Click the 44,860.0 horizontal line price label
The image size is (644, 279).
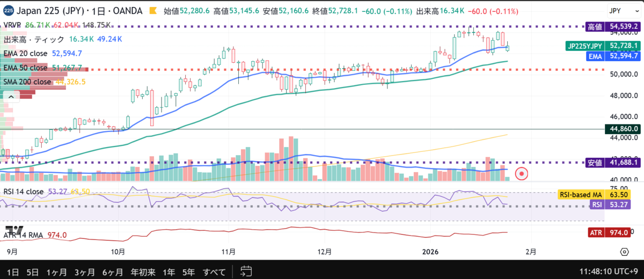tap(621, 129)
